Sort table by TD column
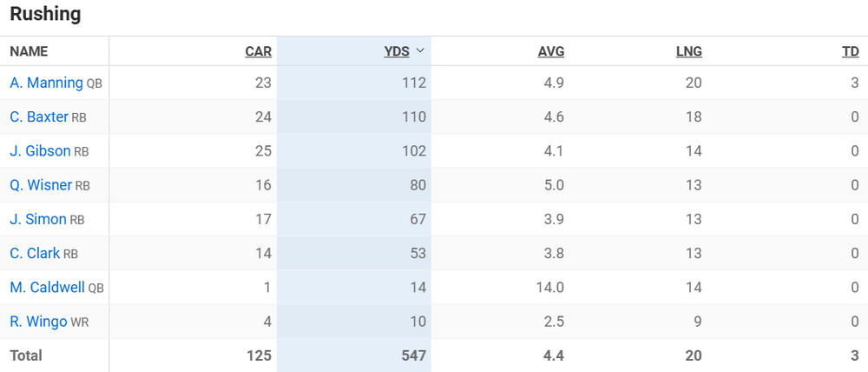This screenshot has width=868, height=372. click(x=850, y=51)
